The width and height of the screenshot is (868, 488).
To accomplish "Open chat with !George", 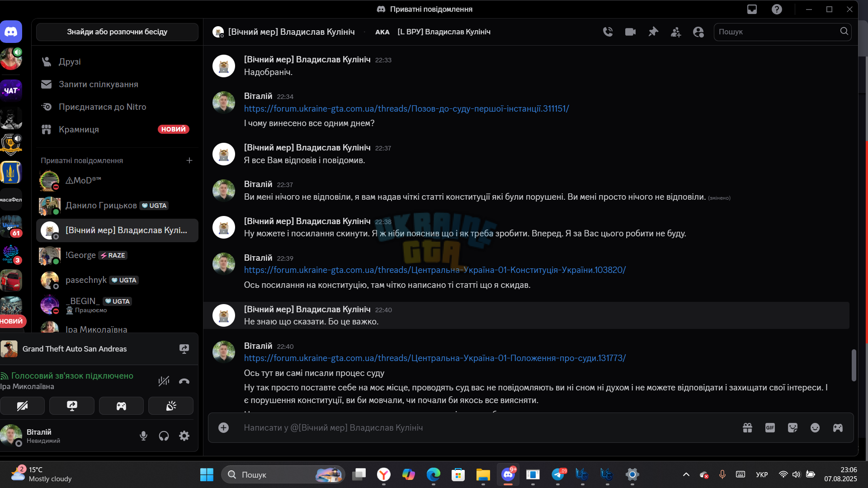I will 117,255.
